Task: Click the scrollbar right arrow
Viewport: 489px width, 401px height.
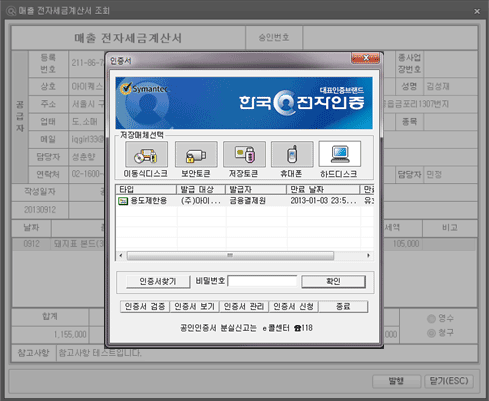Action: point(368,256)
